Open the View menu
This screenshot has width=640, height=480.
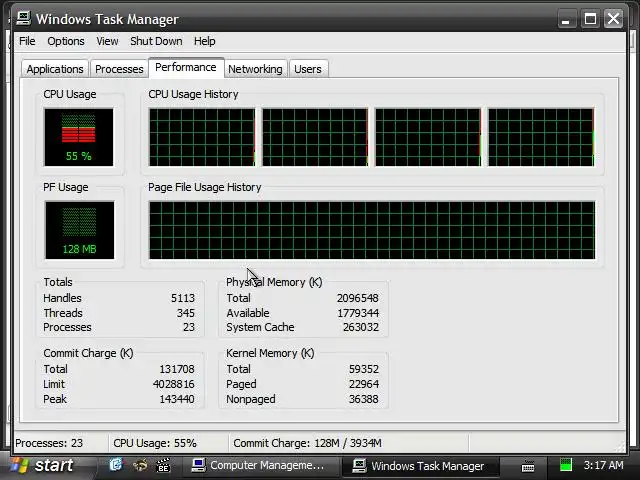coord(107,41)
